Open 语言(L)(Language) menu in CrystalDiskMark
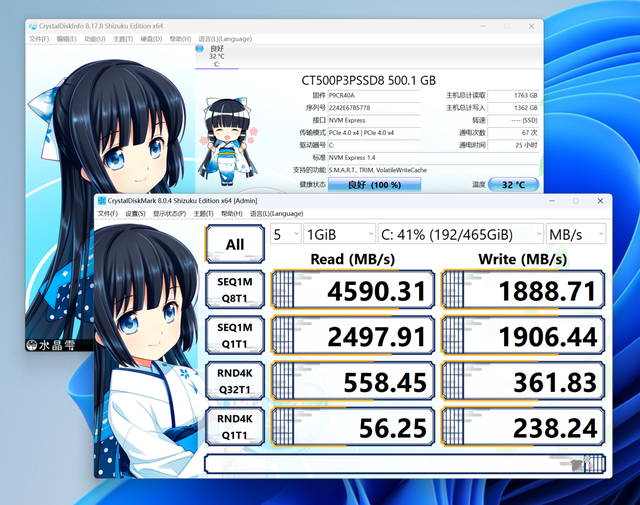Image resolution: width=640 pixels, height=505 pixels. (x=276, y=214)
